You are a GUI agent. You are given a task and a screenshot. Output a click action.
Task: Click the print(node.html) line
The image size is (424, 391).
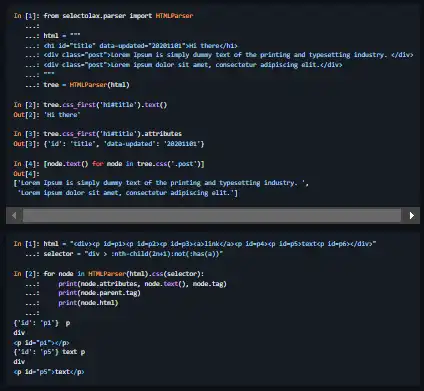coord(88,303)
